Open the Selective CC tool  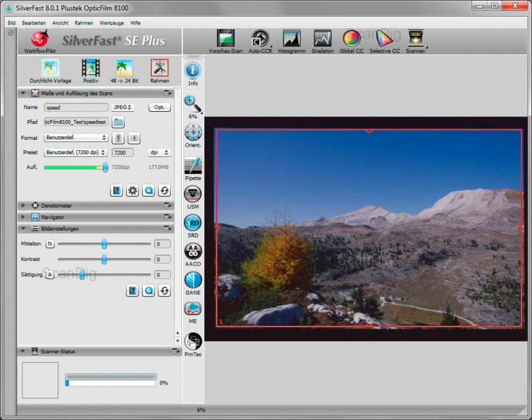click(x=384, y=39)
